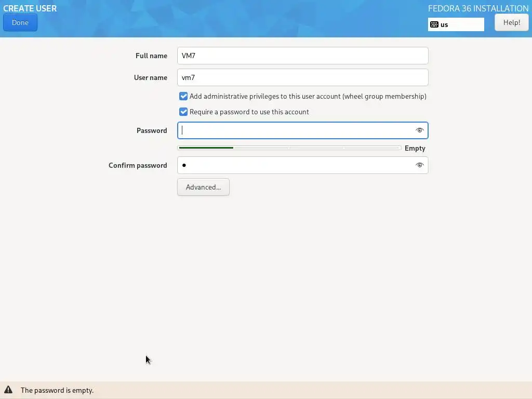Click the 'Confirm password' label
The image size is (532, 399).
(138, 165)
